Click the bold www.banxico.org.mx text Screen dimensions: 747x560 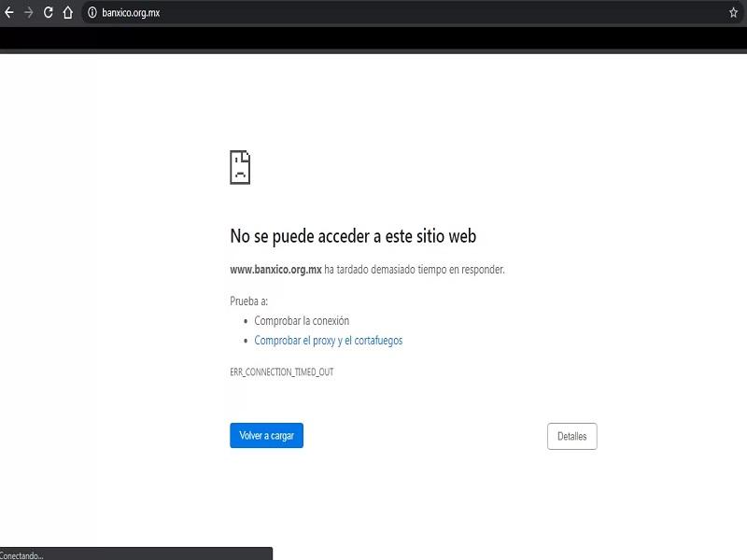[x=275, y=270]
